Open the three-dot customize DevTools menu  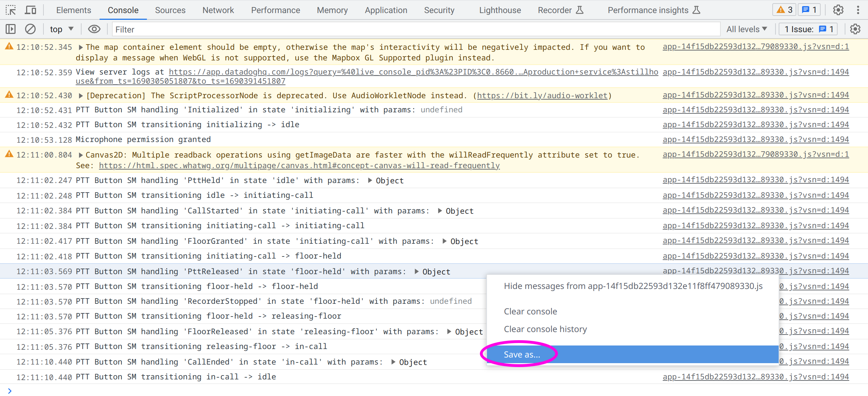(858, 10)
